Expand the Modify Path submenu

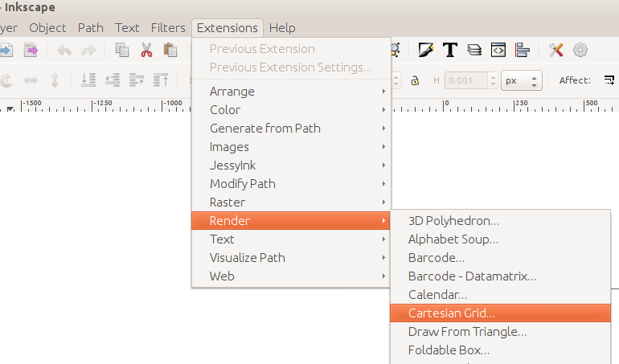coord(291,184)
